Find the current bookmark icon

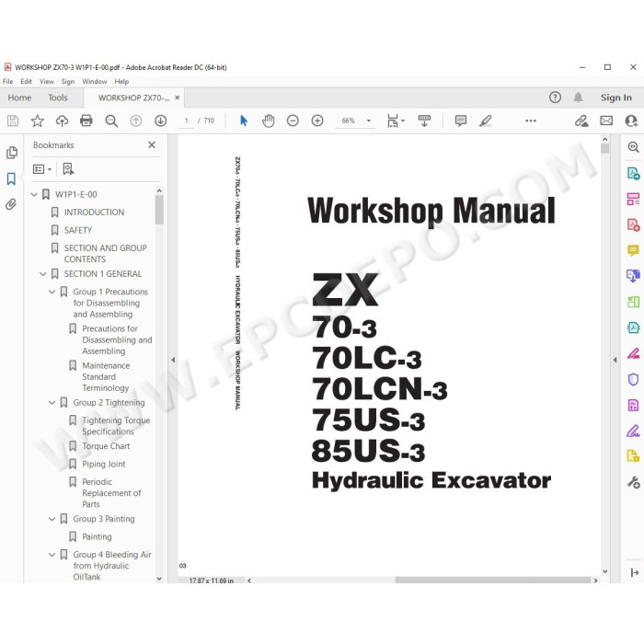tap(68, 168)
